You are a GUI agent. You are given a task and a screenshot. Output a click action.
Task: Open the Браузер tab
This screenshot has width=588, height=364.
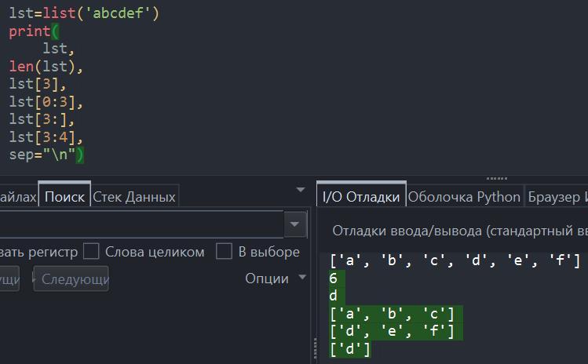tap(557, 197)
